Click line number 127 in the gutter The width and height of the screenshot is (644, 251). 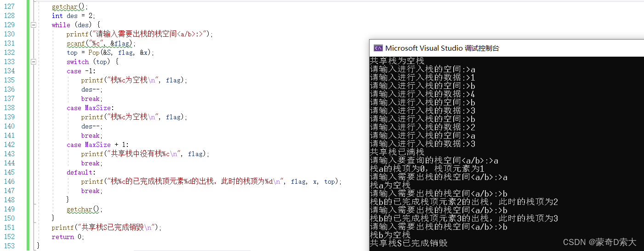pos(9,6)
